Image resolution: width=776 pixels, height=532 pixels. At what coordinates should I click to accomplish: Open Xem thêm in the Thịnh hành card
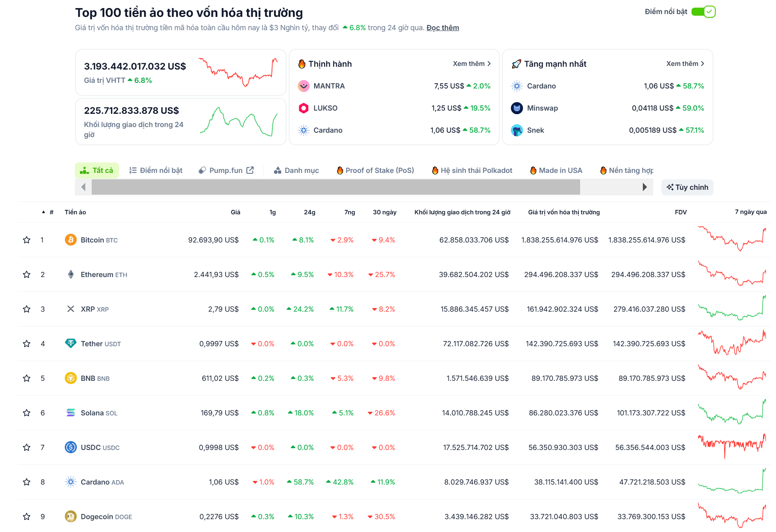point(472,64)
